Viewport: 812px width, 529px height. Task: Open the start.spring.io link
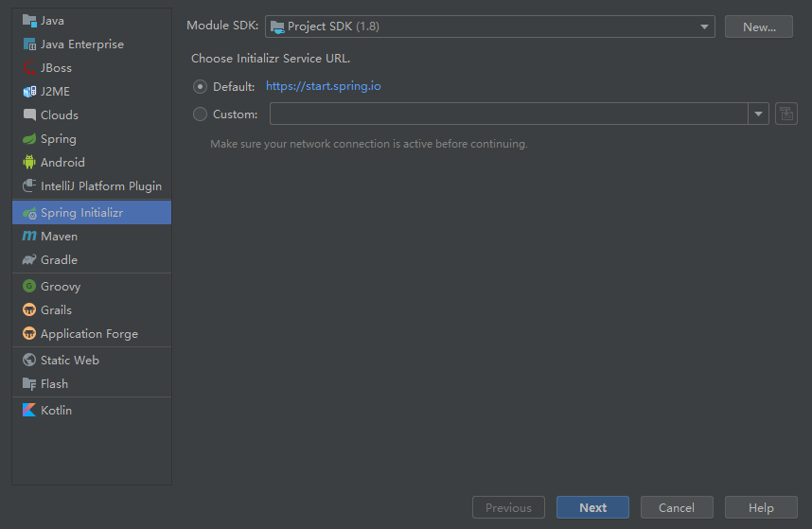[324, 86]
